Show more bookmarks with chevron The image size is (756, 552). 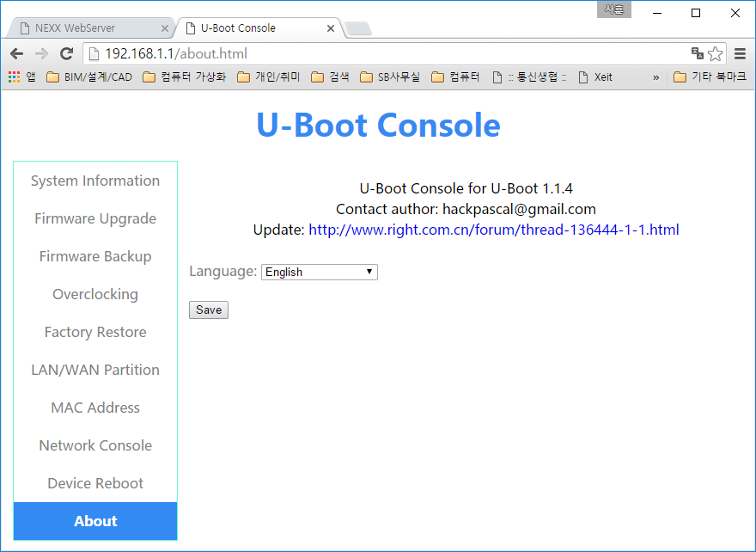coord(655,77)
